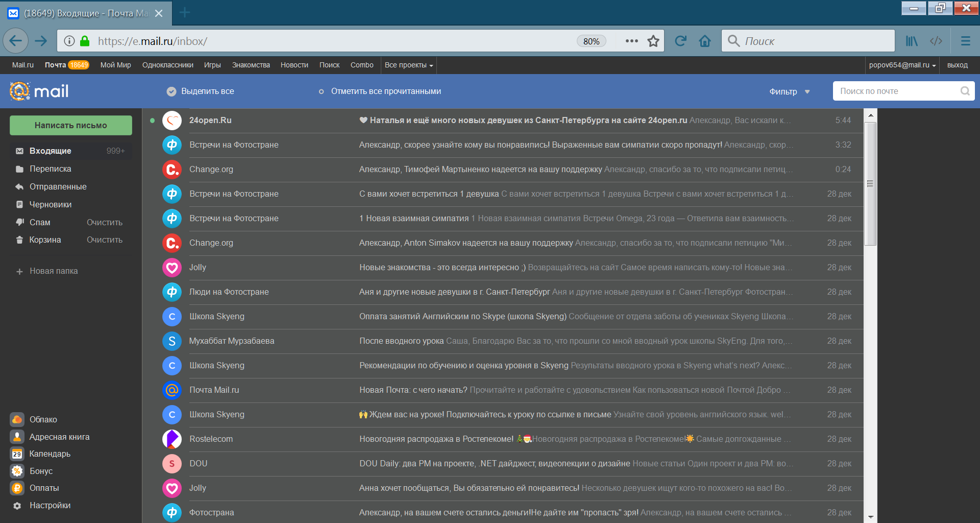
Task: Click the scrollbar up arrow
Action: click(x=870, y=115)
